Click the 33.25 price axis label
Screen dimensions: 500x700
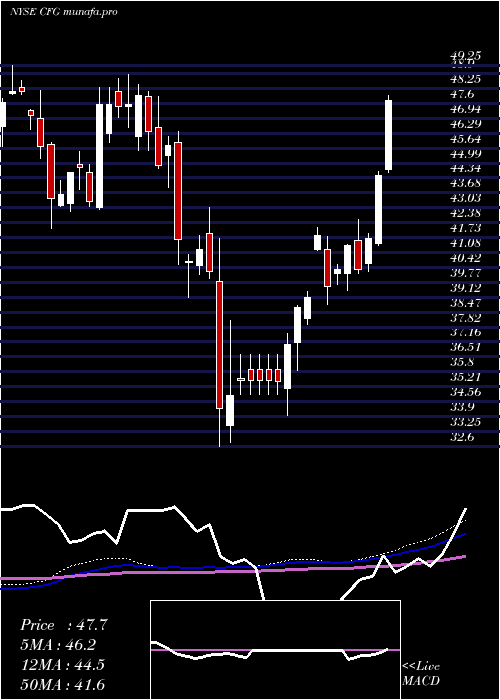[x=466, y=421]
